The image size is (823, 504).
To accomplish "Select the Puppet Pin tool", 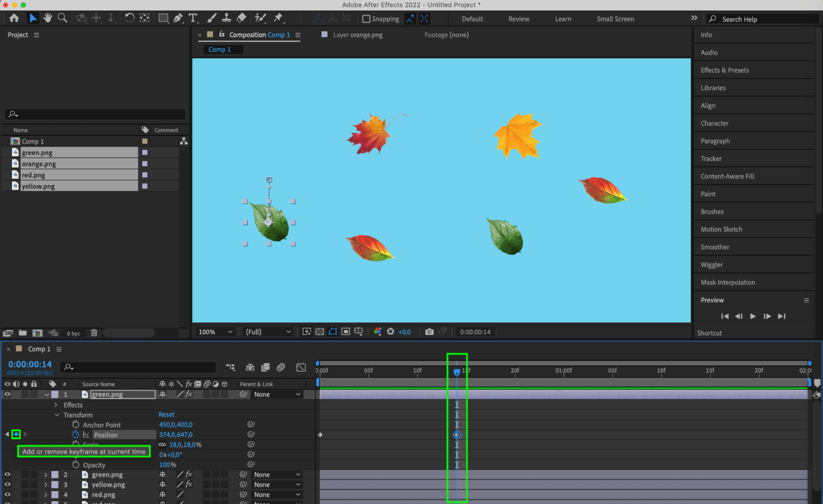I will 278,18.
